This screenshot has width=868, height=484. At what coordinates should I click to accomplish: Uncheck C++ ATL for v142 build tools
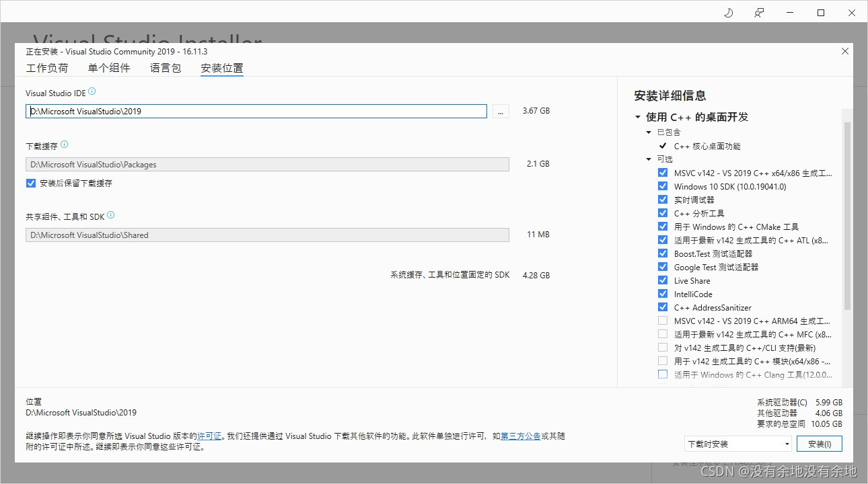click(663, 240)
